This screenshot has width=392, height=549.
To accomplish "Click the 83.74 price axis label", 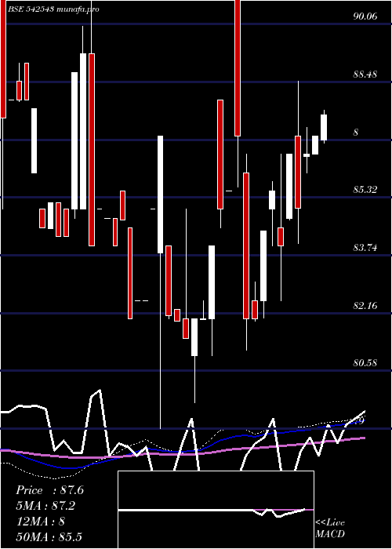I will 365,248.
